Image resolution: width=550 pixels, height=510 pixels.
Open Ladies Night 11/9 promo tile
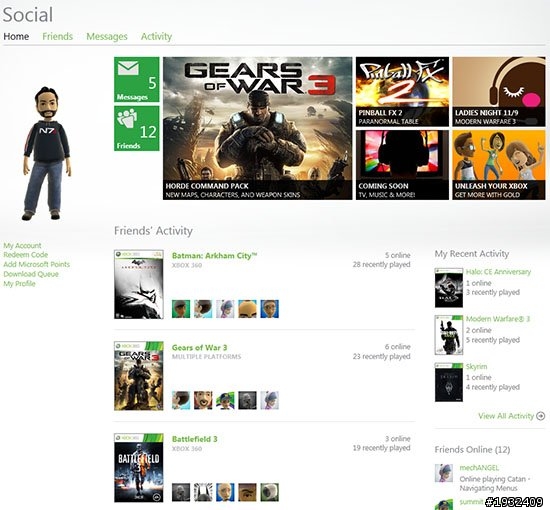click(499, 92)
